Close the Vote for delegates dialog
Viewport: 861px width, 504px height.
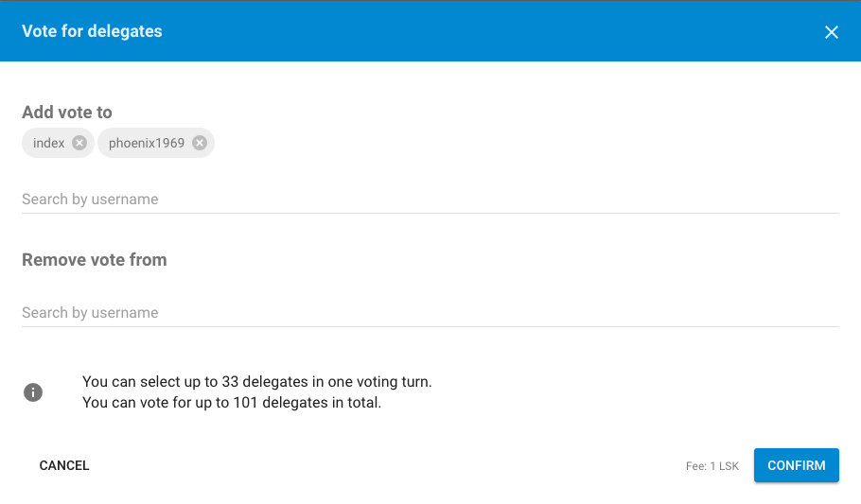pyautogui.click(x=832, y=32)
